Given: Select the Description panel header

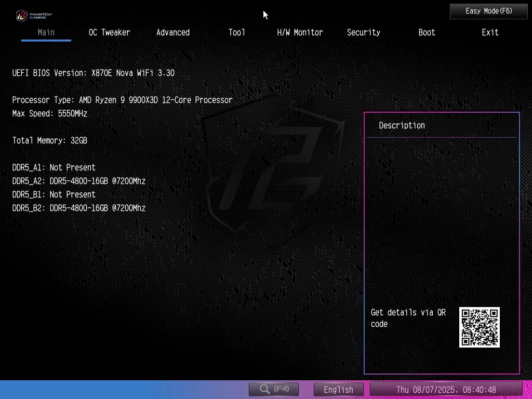Looking at the screenshot, I should tap(402, 125).
